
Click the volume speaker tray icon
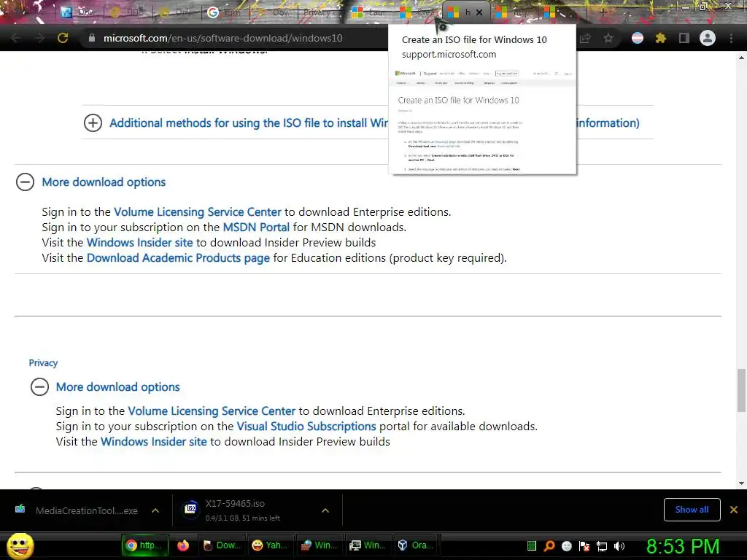(x=619, y=545)
